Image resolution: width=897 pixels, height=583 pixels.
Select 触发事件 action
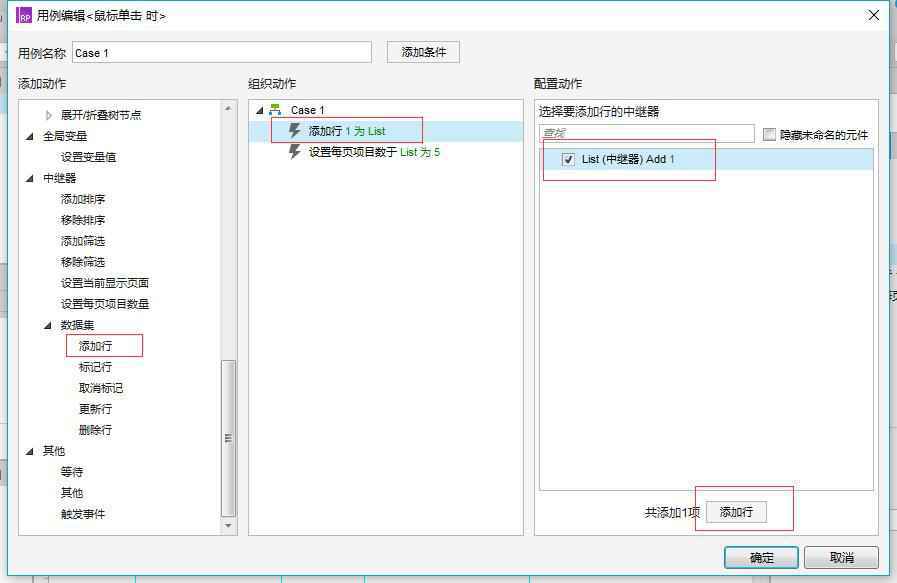tap(83, 514)
